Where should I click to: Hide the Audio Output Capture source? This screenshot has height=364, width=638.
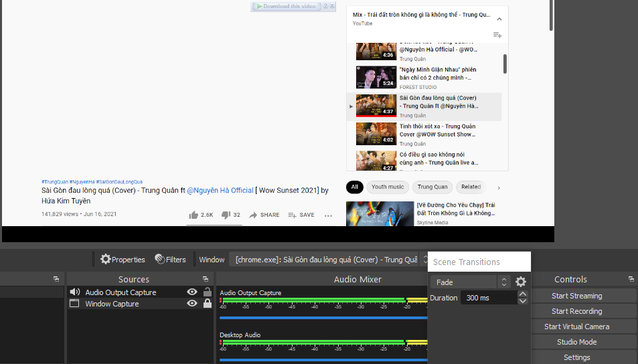192,292
